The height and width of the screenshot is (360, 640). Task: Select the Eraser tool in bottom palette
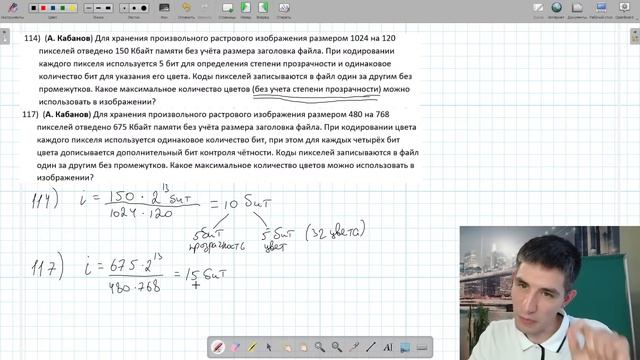point(236,347)
